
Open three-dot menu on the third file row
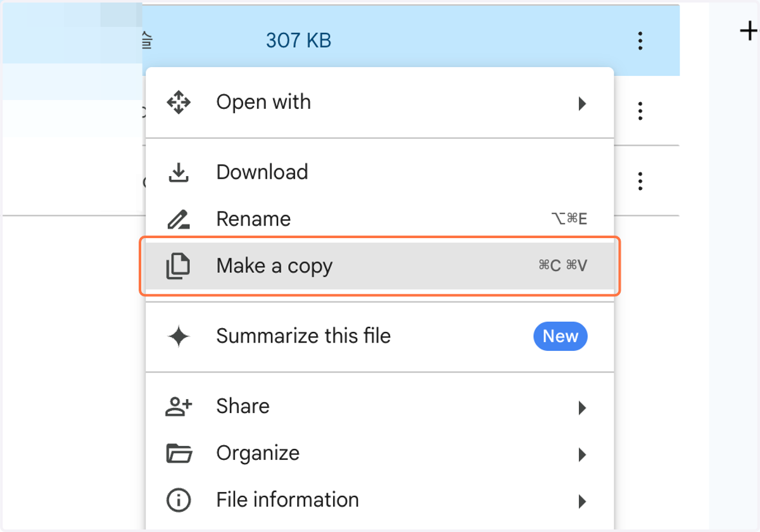tap(640, 181)
